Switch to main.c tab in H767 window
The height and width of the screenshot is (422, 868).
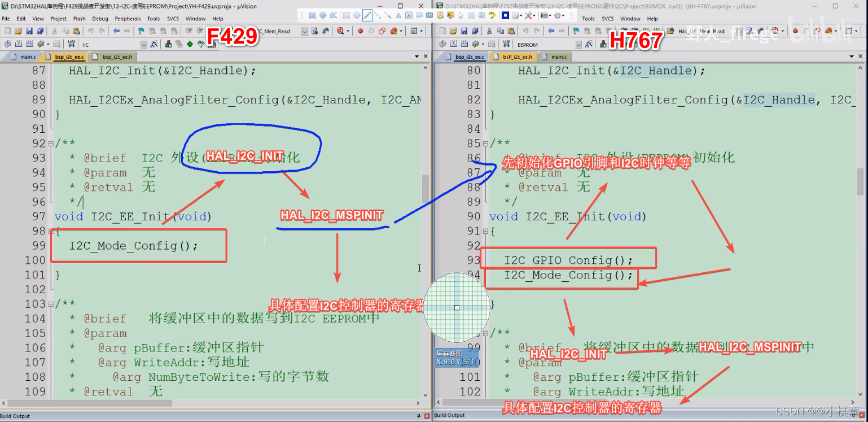(555, 56)
